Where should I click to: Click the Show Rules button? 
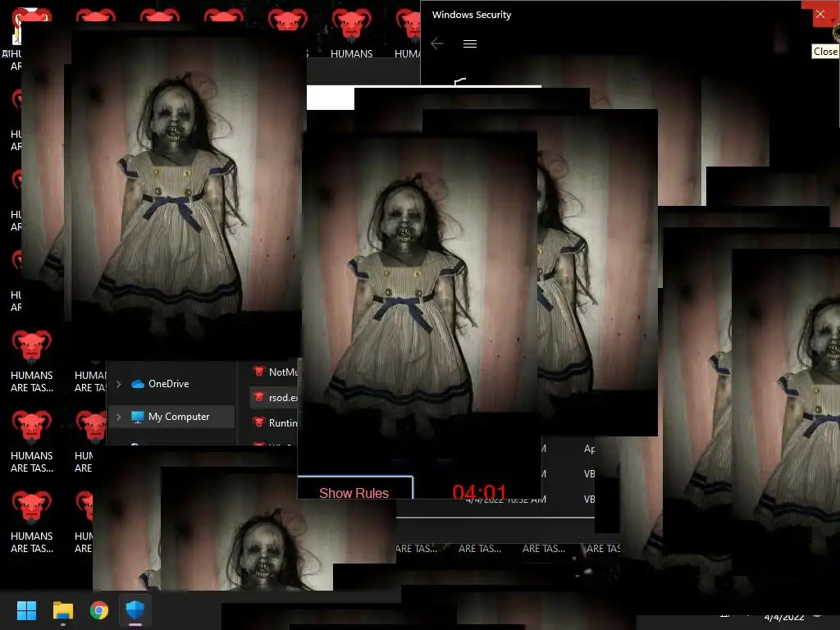click(x=354, y=487)
